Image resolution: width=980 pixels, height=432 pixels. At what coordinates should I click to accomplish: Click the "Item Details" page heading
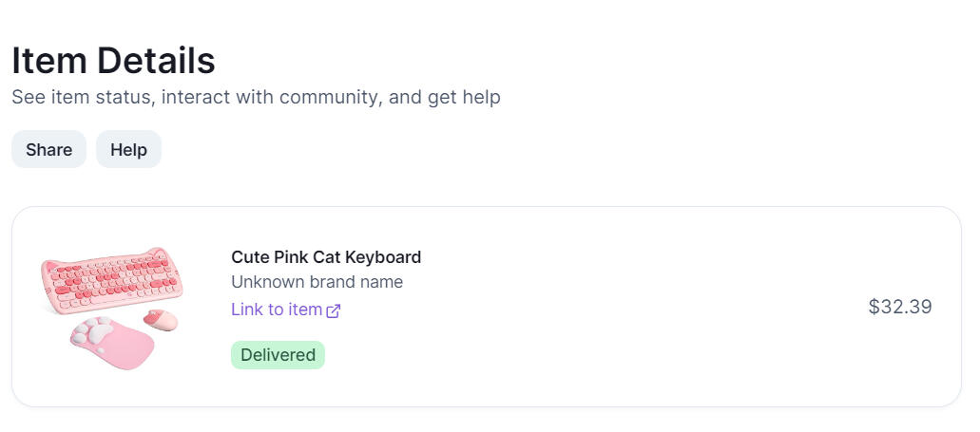pyautogui.click(x=113, y=61)
